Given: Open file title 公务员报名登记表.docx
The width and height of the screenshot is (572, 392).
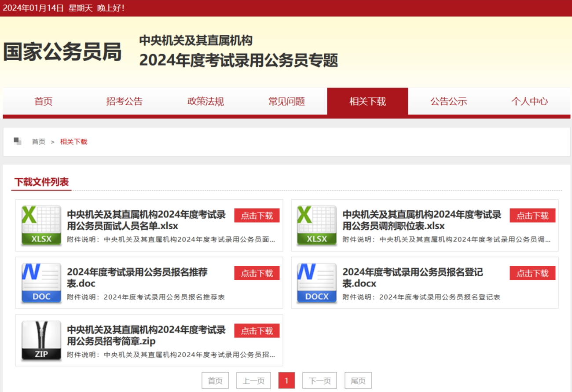Looking at the screenshot, I should click(x=413, y=278).
